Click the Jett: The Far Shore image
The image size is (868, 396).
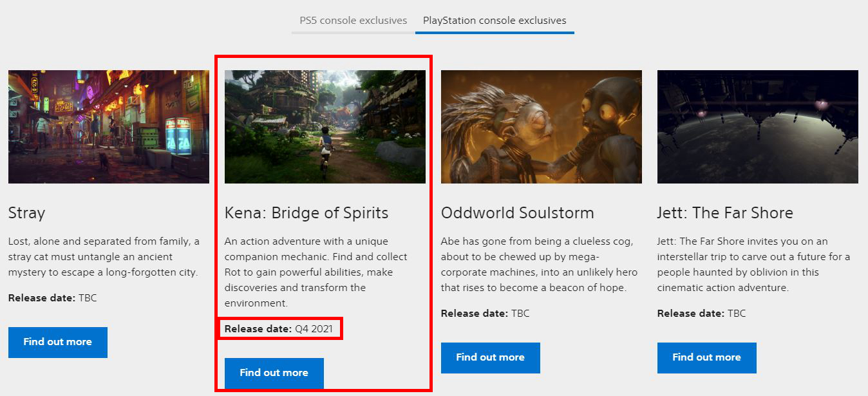click(758, 127)
